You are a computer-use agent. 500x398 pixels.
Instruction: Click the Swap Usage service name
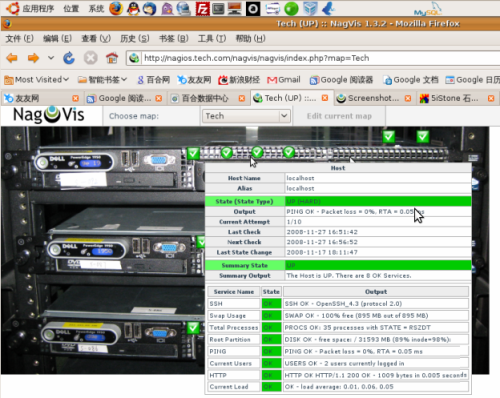point(234,316)
